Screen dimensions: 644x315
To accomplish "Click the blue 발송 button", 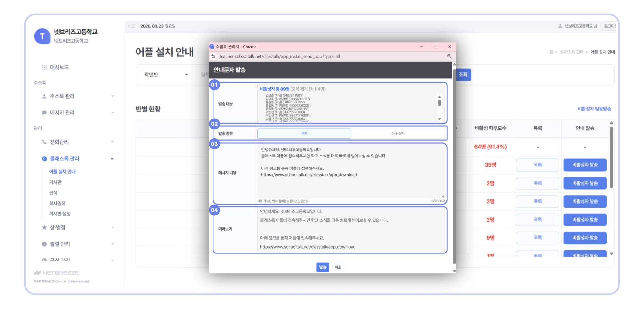I will (323, 267).
